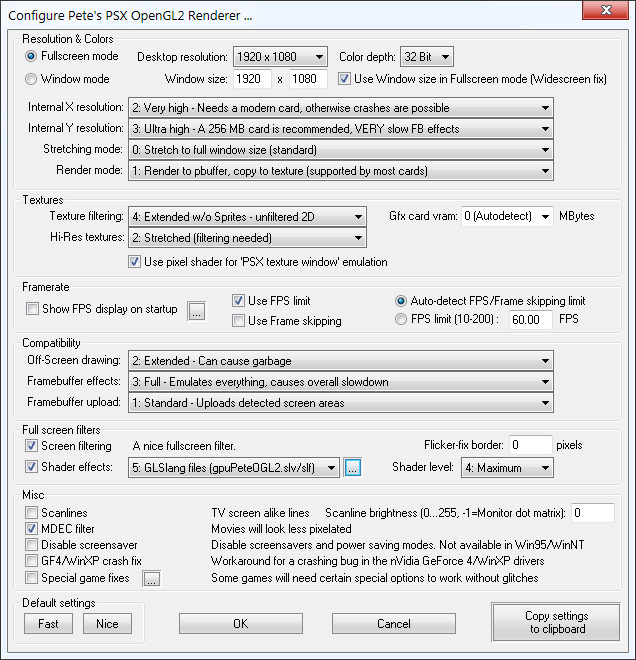Screen dimensions: 636x660
Task: Click Window size width field
Action: (252, 79)
